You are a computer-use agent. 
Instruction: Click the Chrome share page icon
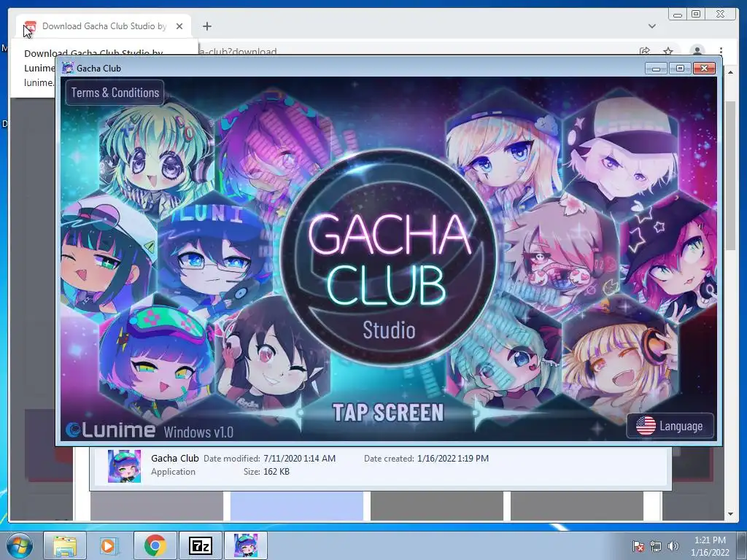pyautogui.click(x=645, y=51)
